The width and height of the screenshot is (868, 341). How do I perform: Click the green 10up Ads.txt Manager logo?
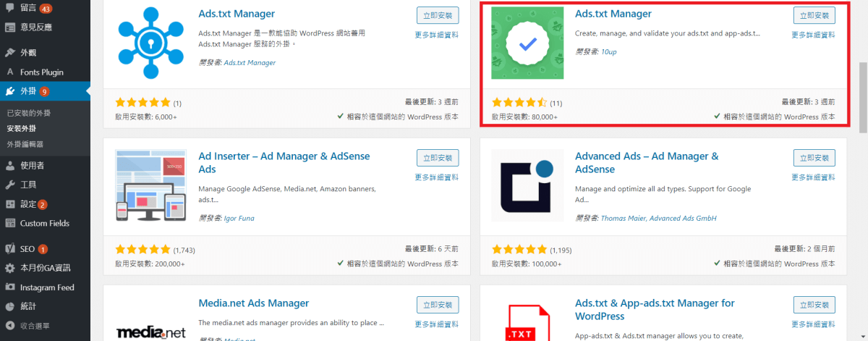pyautogui.click(x=527, y=43)
